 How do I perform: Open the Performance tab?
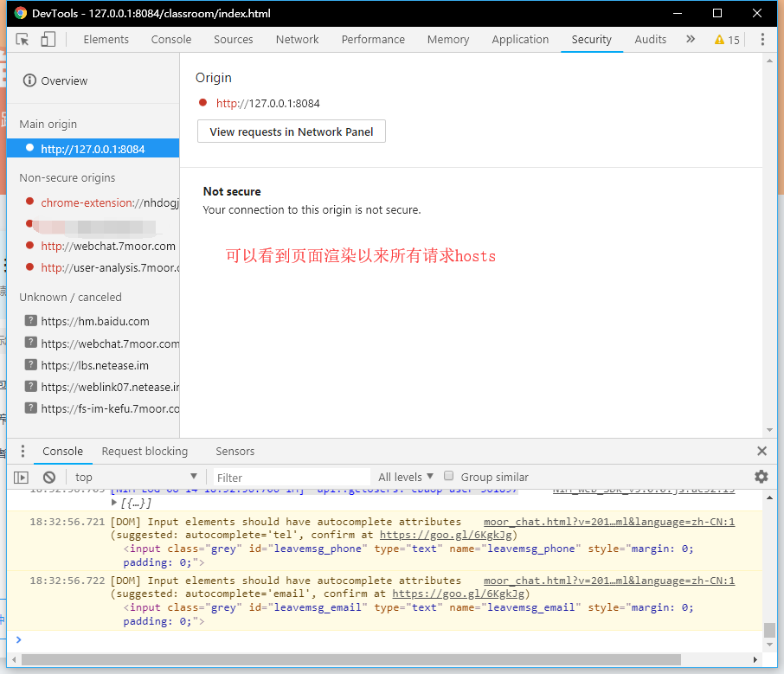click(x=373, y=40)
